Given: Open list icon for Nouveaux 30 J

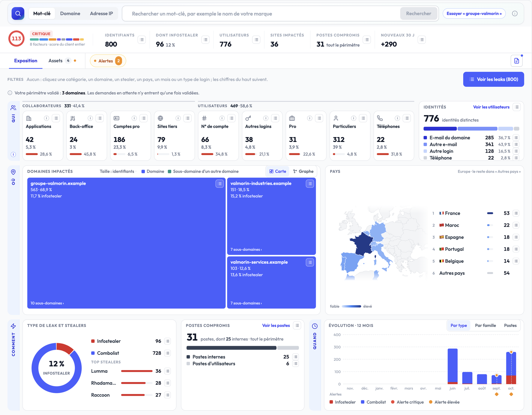Looking at the screenshot, I should click(422, 40).
